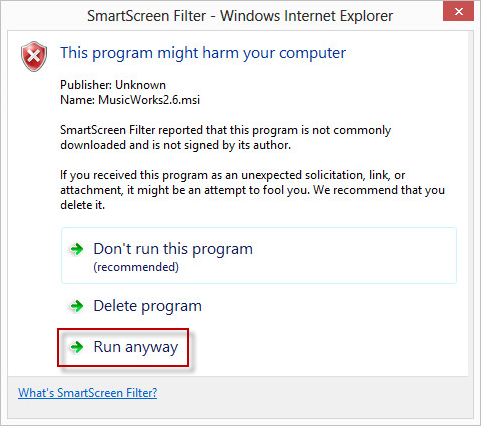
Task: Click the word Unknown after Publisher
Action: (140, 85)
